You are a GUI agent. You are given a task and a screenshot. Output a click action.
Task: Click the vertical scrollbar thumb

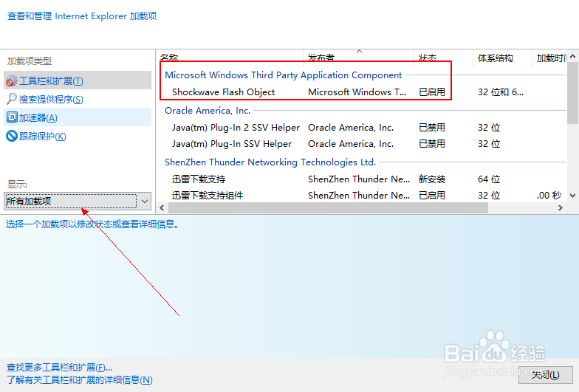573,93
